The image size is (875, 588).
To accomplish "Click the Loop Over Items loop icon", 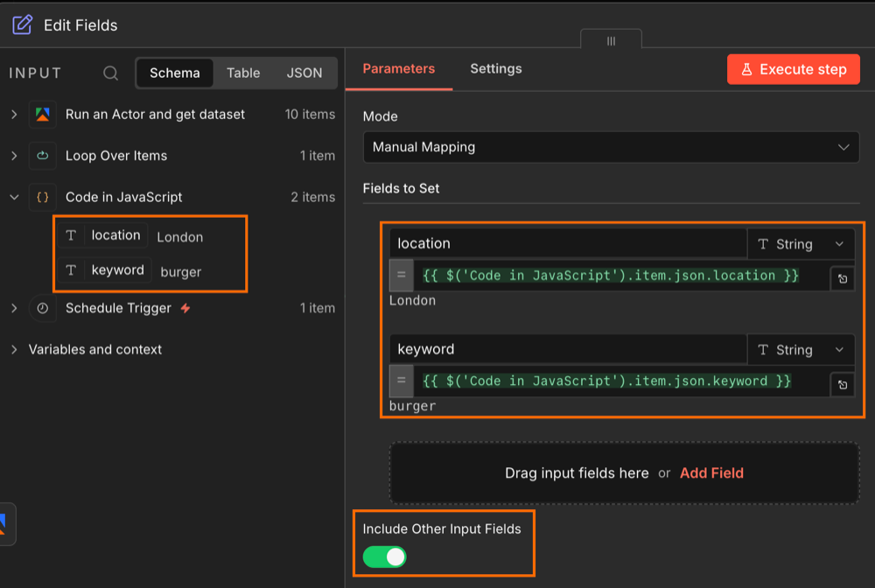I will click(42, 156).
